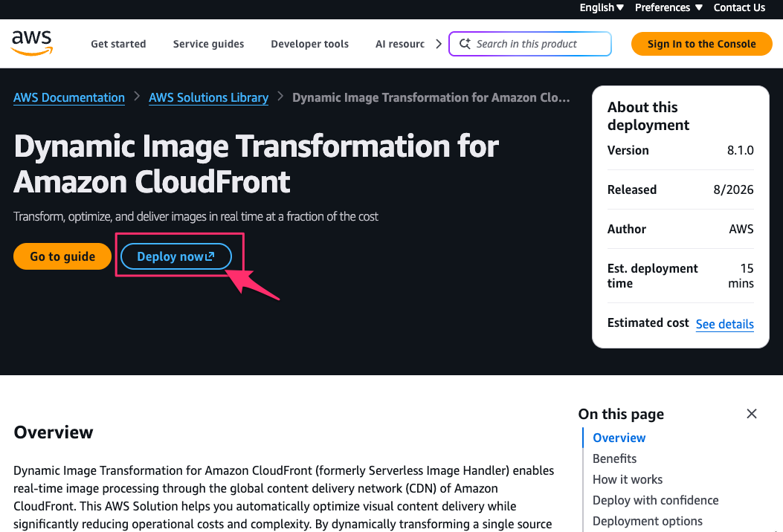783x532 pixels.
Task: Open the English language dropdown
Action: tap(602, 7)
